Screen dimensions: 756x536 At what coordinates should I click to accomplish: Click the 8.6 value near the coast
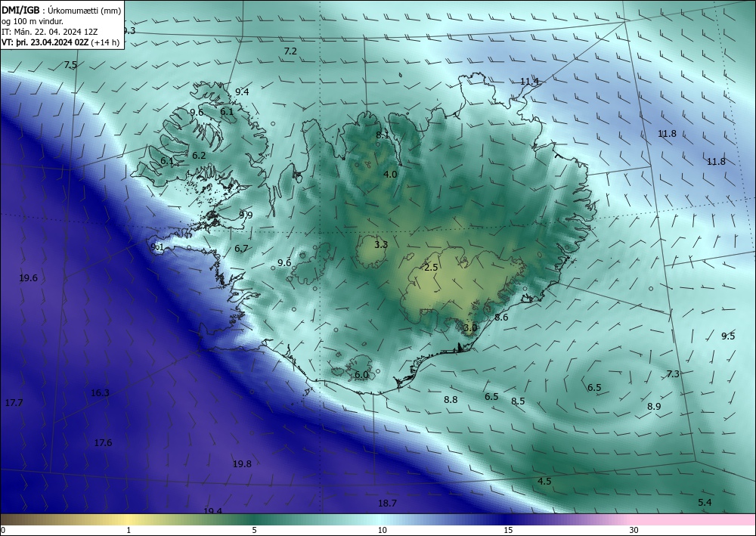(501, 318)
